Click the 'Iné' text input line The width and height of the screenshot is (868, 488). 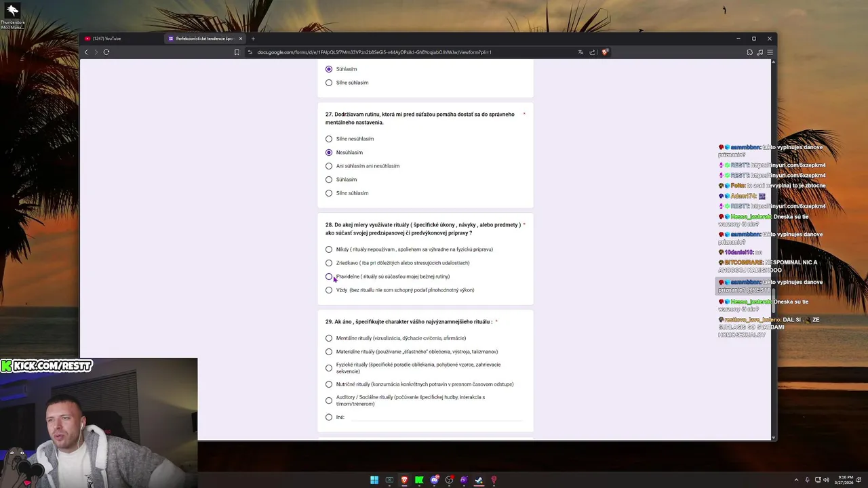(x=436, y=417)
